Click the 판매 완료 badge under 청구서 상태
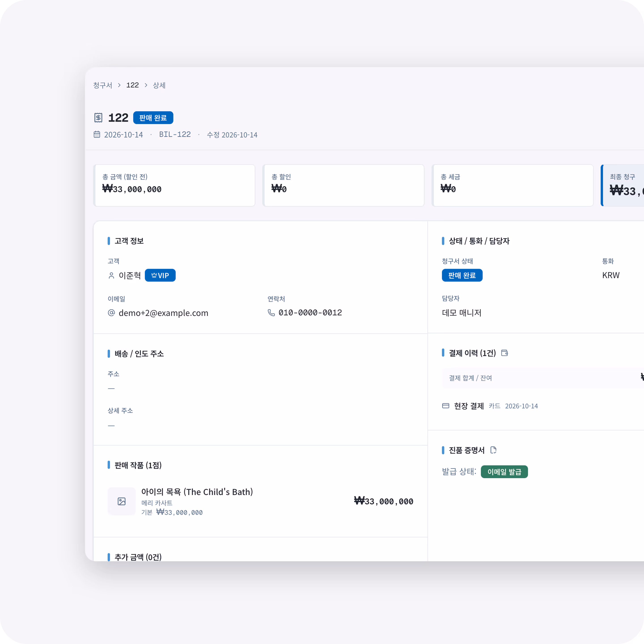The image size is (644, 644). 462,275
